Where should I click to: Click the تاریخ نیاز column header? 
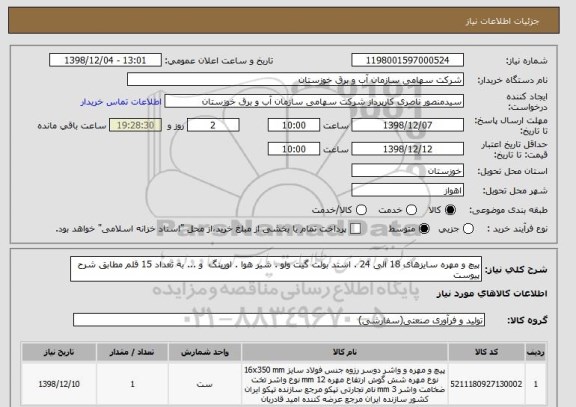pos(59,352)
